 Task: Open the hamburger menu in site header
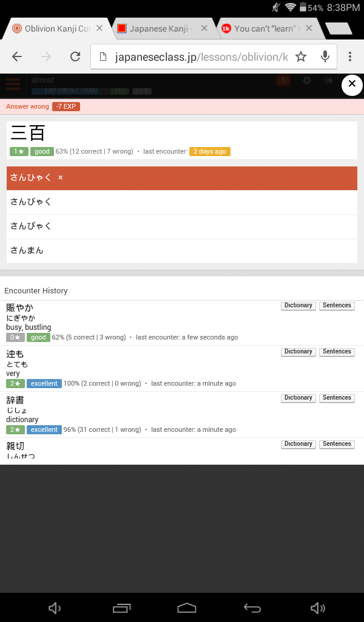click(13, 84)
